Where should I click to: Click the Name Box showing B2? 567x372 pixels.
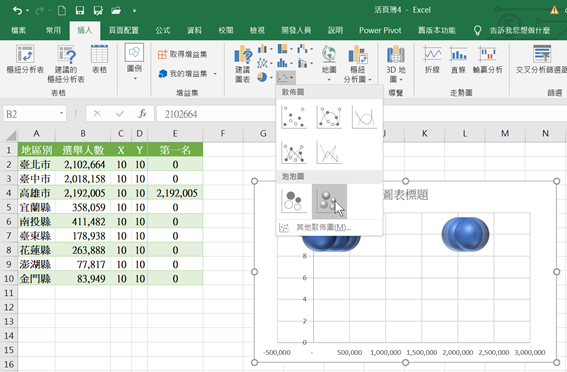(x=30, y=114)
